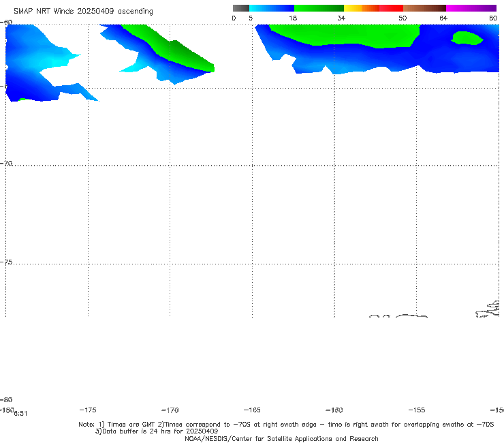Click the NOAA/NESDIS credit line

tap(281, 438)
